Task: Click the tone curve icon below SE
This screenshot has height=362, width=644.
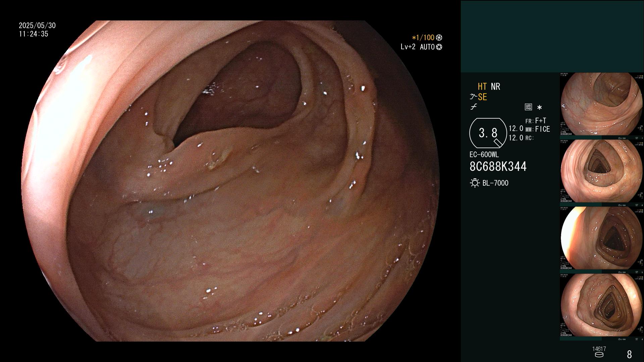Action: [x=474, y=107]
